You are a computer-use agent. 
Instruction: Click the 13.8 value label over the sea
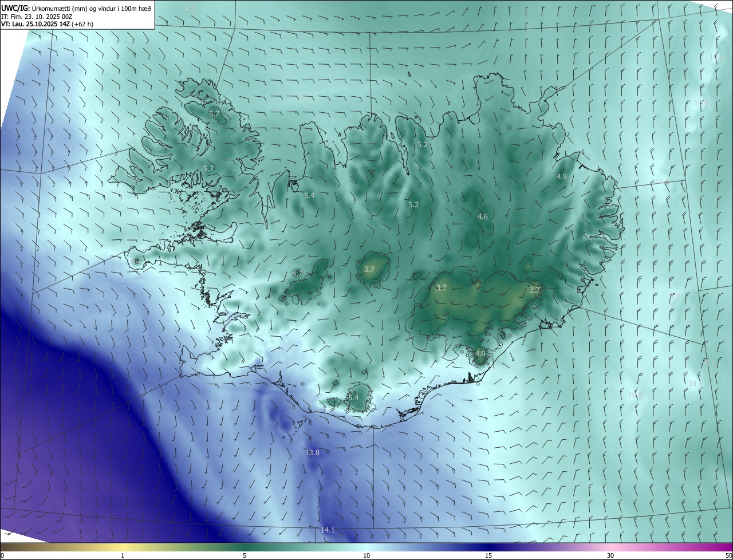pyautogui.click(x=312, y=453)
